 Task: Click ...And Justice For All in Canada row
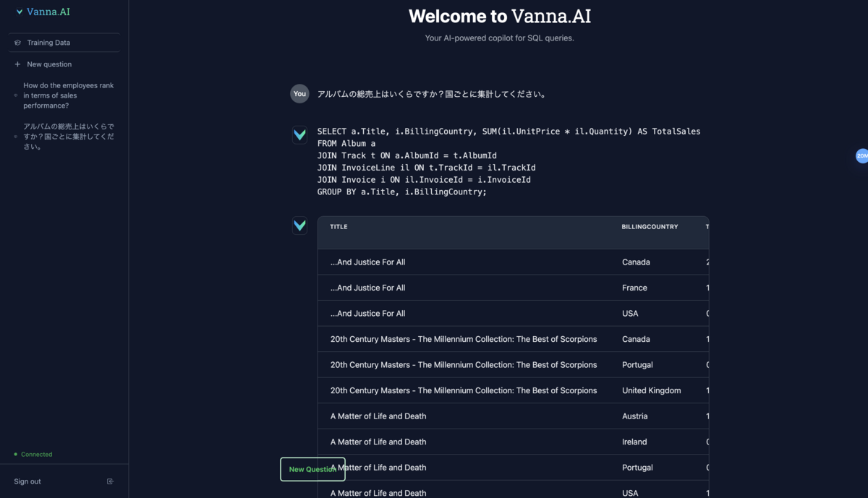(367, 262)
